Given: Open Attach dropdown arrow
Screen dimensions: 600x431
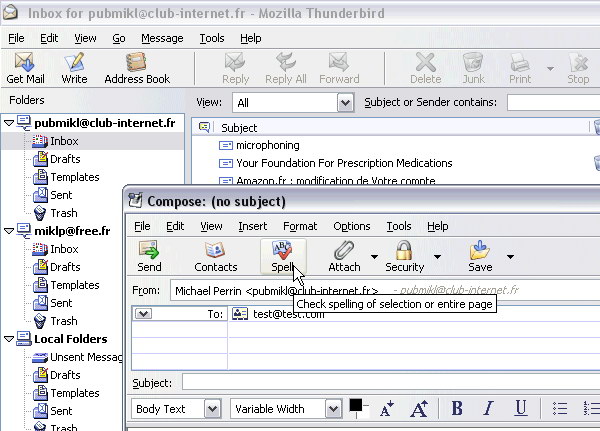Looking at the screenshot, I should point(375,257).
